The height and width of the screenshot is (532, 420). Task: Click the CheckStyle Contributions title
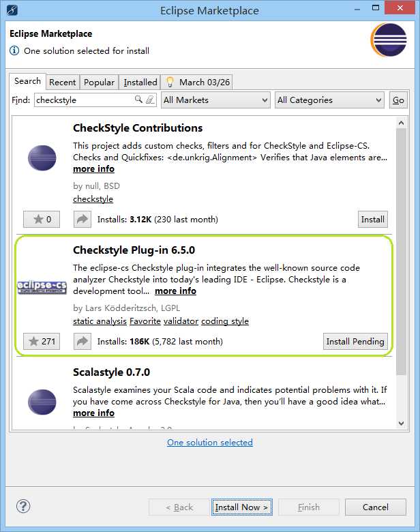(x=138, y=128)
